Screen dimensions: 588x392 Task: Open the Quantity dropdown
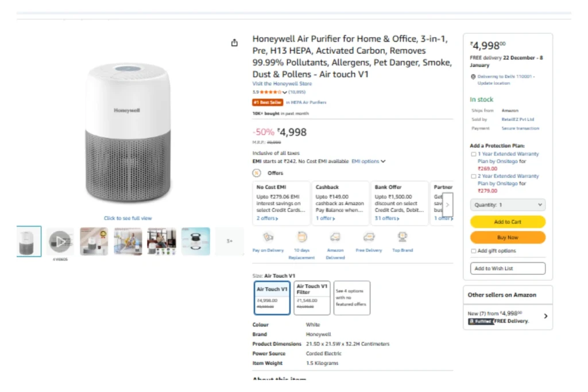(508, 205)
